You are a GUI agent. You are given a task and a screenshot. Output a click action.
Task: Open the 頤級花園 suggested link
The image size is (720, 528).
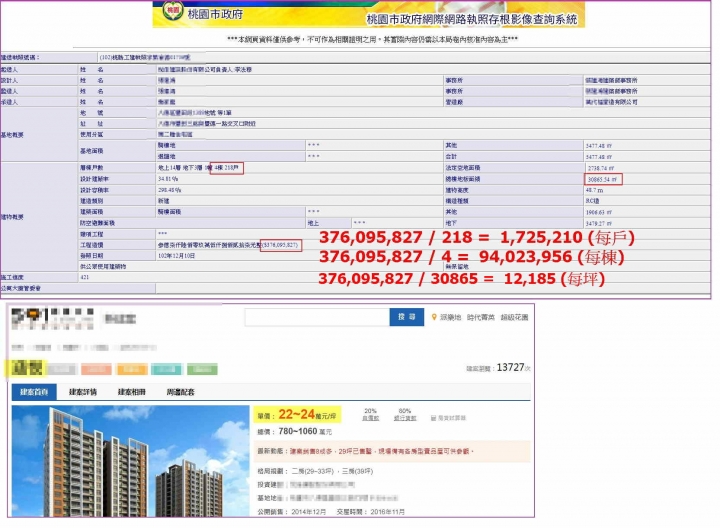(x=514, y=317)
